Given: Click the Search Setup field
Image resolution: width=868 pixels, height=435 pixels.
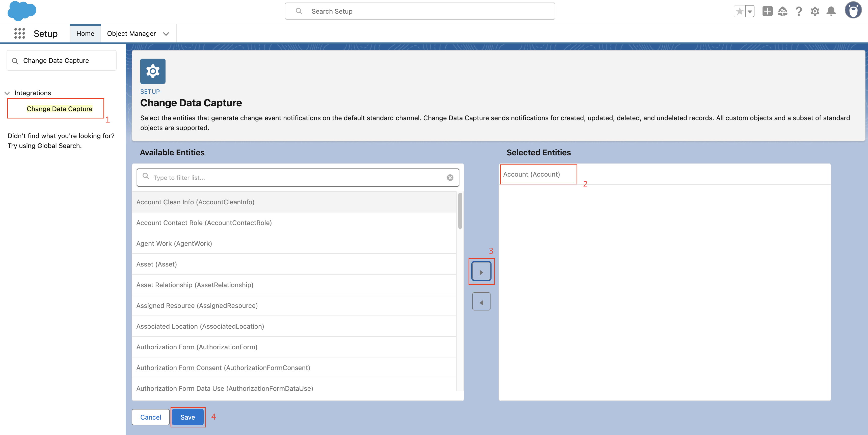Looking at the screenshot, I should click(x=420, y=11).
